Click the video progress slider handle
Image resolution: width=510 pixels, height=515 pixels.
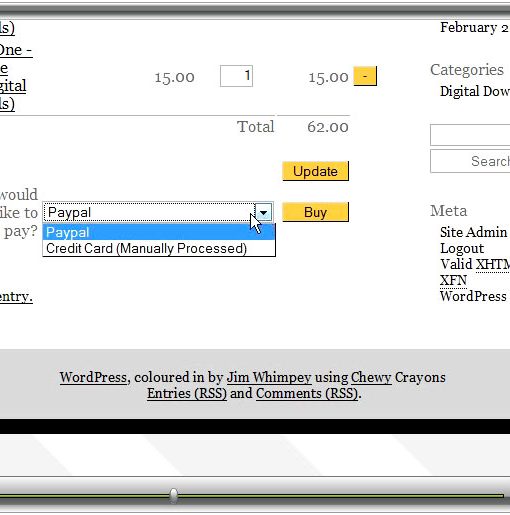pos(173,495)
